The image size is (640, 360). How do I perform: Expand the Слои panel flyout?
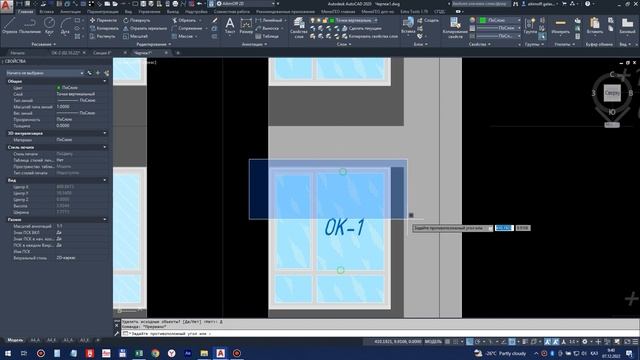[x=344, y=44]
